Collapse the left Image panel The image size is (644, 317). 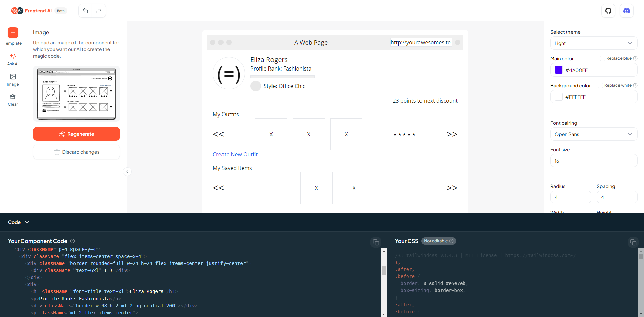(x=127, y=172)
